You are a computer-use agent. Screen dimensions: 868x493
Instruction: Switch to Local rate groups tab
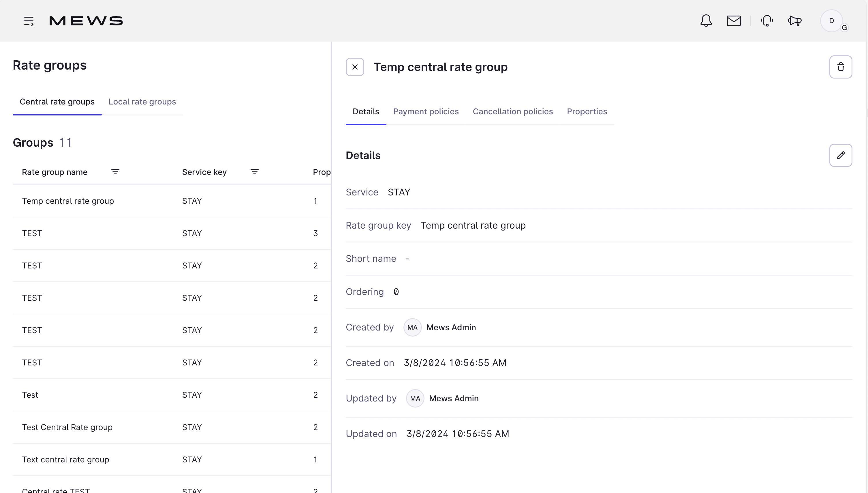click(142, 102)
